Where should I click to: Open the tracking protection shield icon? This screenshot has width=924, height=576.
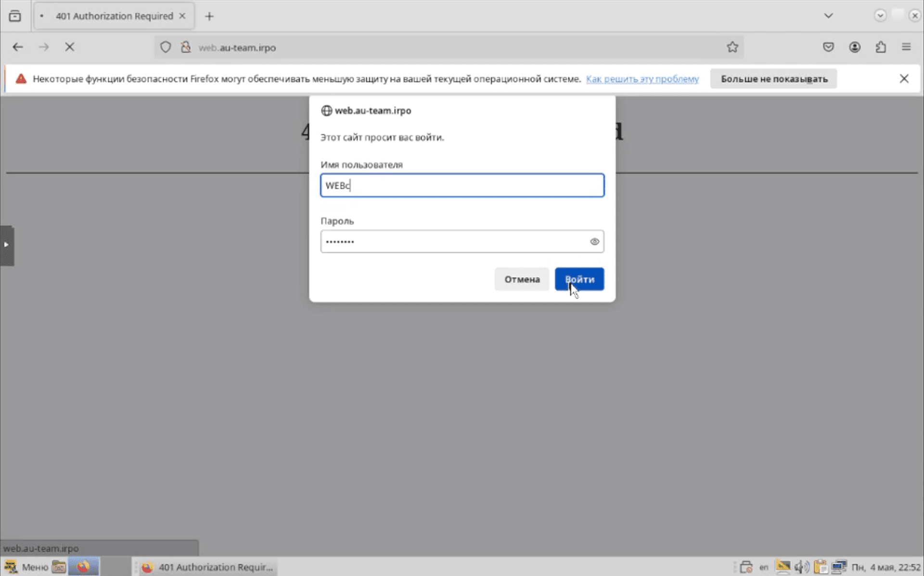[166, 47]
